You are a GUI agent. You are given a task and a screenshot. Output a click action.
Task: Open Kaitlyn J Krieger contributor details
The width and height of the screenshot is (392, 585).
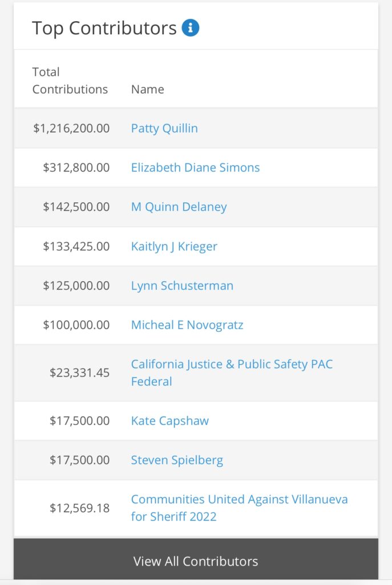(x=174, y=246)
